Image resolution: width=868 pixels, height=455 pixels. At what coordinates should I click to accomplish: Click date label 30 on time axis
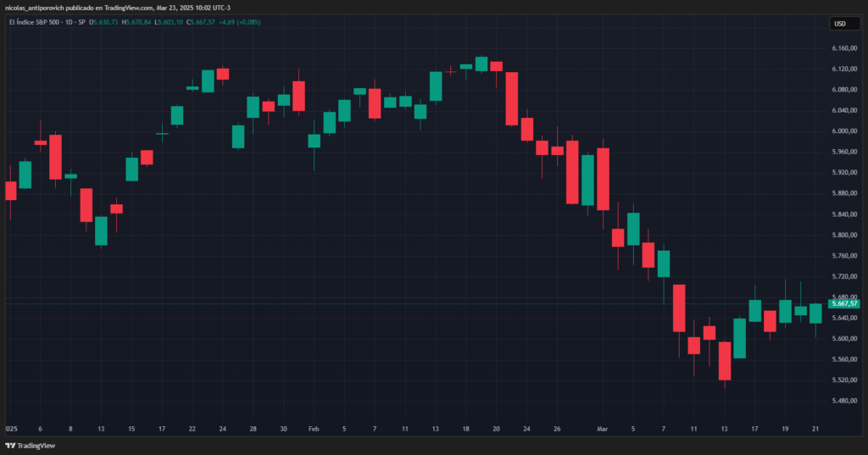(x=283, y=429)
